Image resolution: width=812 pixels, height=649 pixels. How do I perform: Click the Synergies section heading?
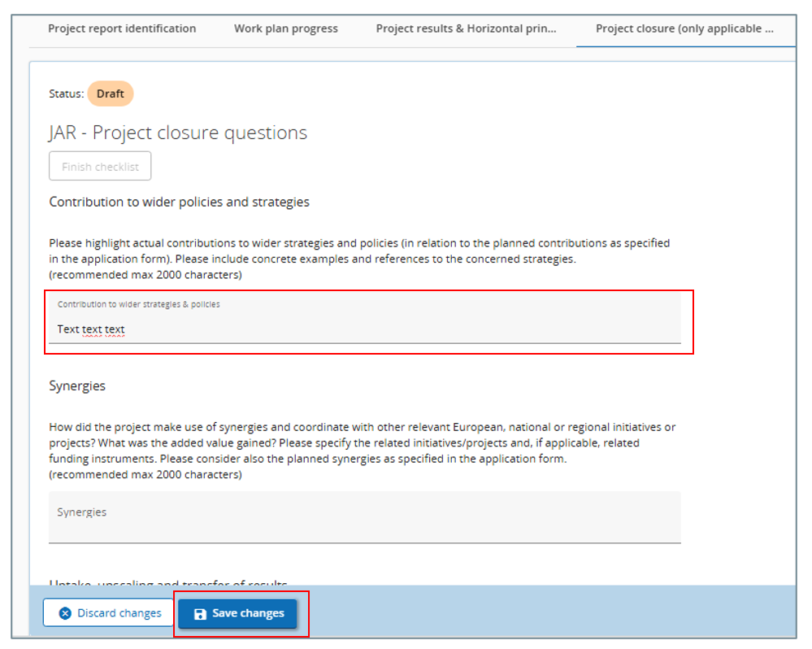[x=77, y=385]
